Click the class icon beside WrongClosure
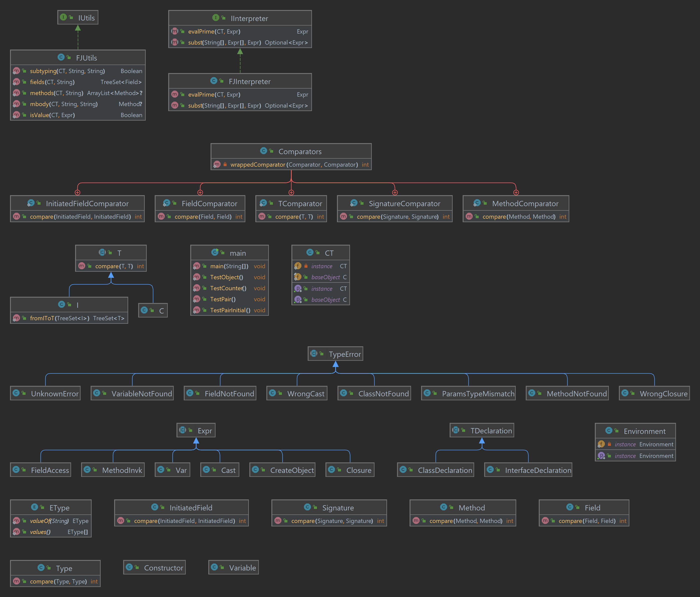Screen dimensions: 700x597 click(625, 393)
